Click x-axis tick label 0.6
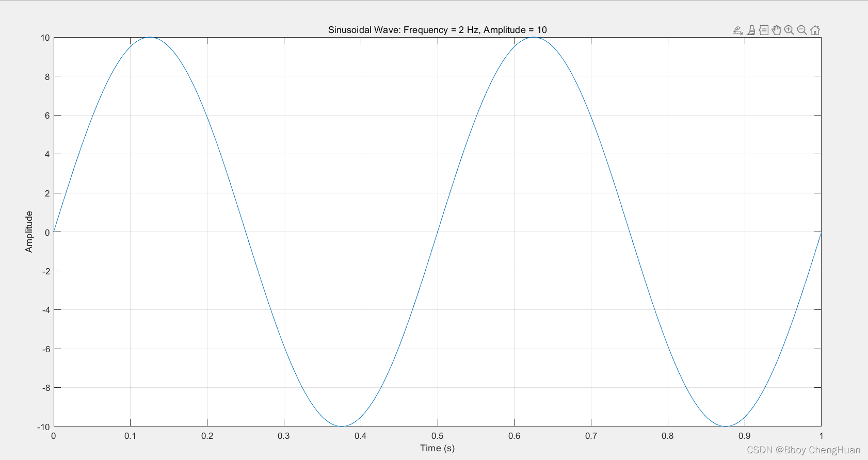The width and height of the screenshot is (868, 460). (514, 436)
